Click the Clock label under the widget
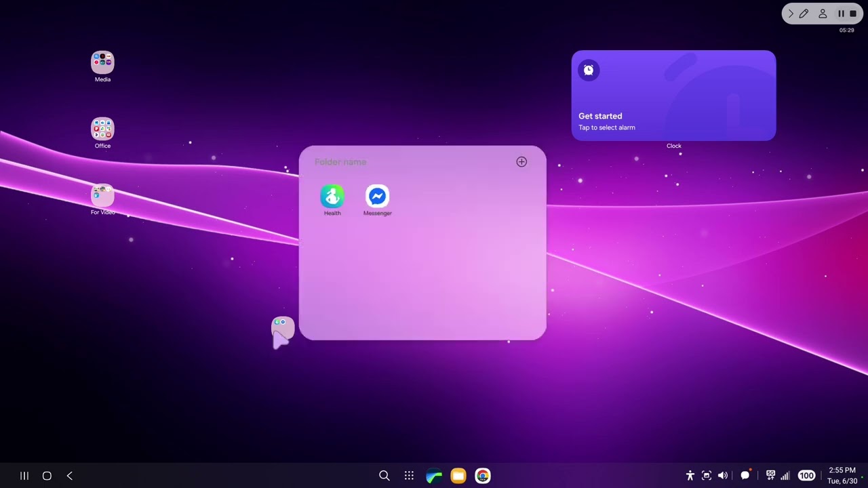Screen dimensions: 868x488 click(673, 146)
